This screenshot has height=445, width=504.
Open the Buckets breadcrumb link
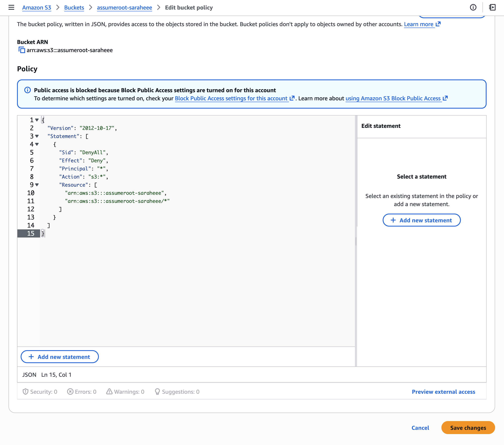[74, 8]
